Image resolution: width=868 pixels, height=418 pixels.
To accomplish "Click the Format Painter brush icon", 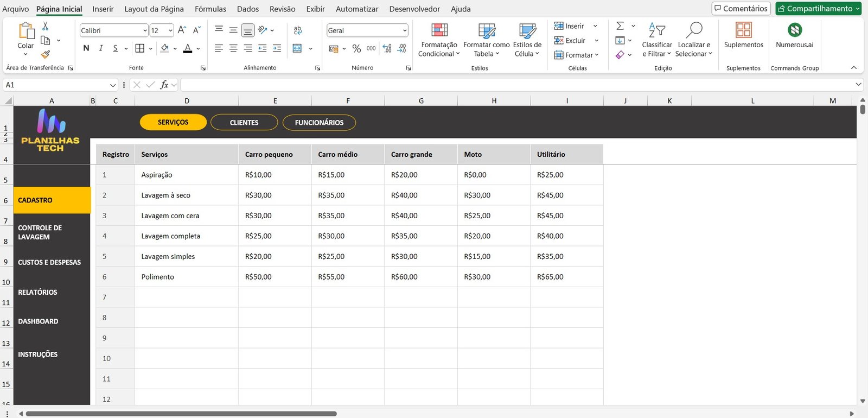I will [x=46, y=54].
